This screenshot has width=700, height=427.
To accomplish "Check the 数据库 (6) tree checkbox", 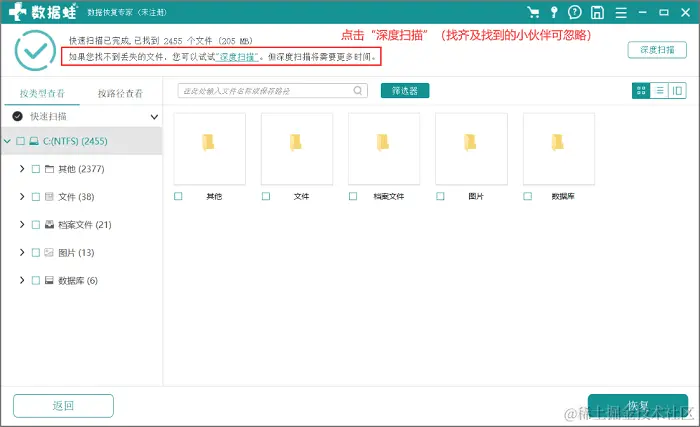I will point(36,280).
